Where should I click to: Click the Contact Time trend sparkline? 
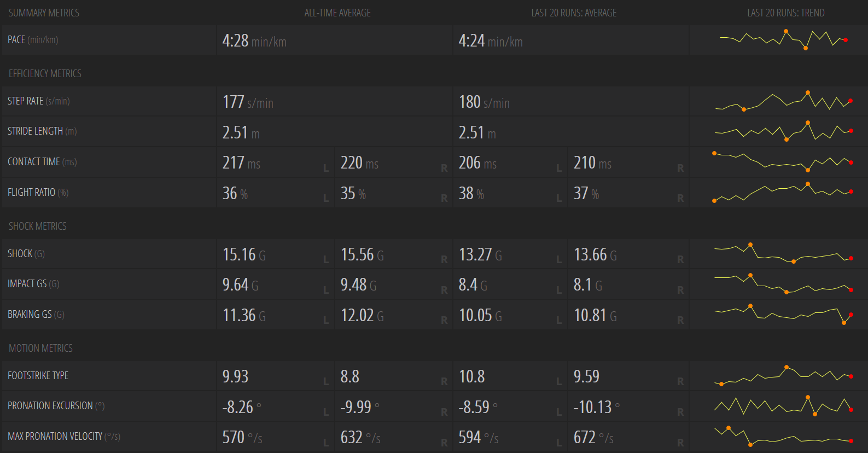(x=783, y=162)
